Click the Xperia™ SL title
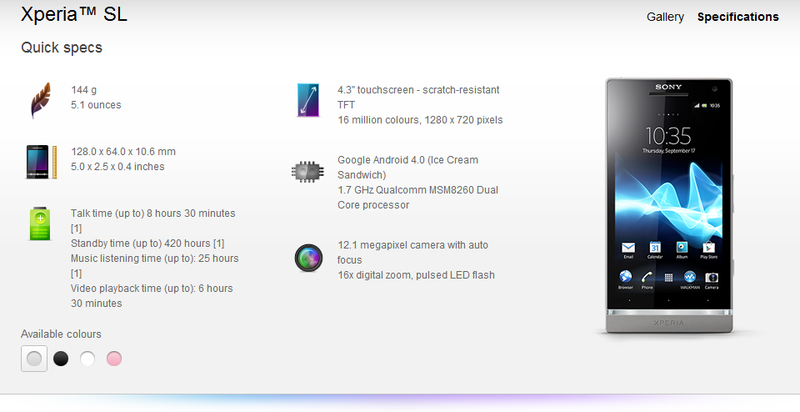 tap(74, 14)
